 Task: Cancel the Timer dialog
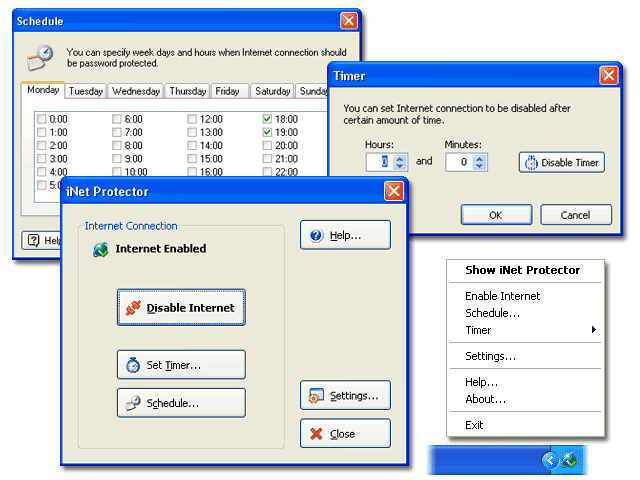[576, 215]
